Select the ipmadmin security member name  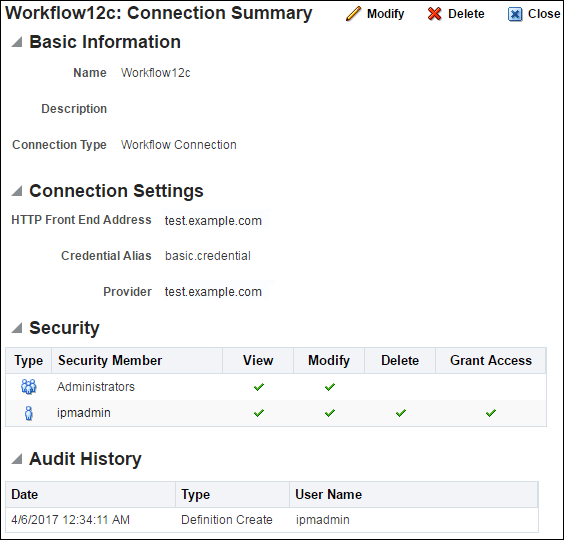click(83, 413)
